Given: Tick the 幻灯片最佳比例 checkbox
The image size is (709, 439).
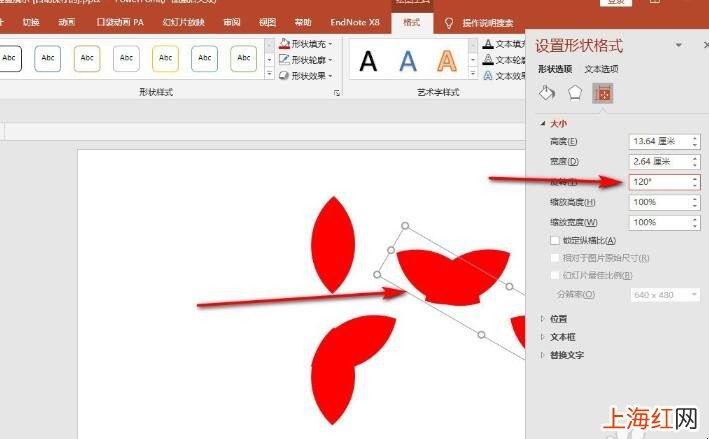Looking at the screenshot, I should [555, 275].
